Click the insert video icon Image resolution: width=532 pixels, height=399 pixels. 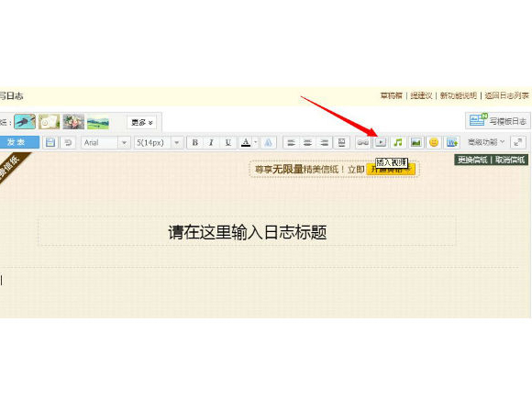click(381, 142)
